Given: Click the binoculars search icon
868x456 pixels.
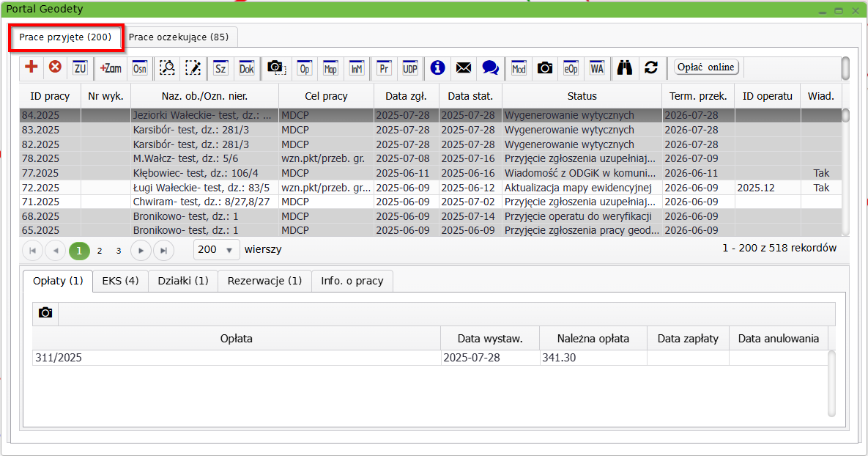Looking at the screenshot, I should tap(624, 67).
